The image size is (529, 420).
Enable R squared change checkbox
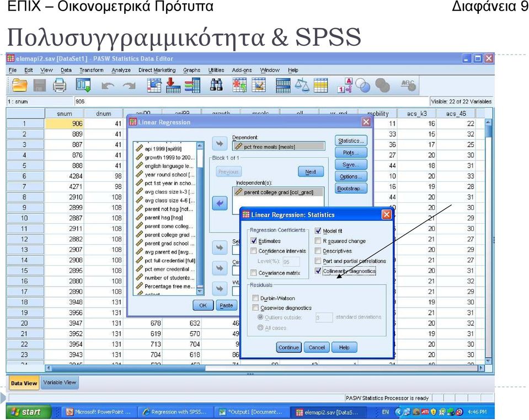pyautogui.click(x=318, y=241)
